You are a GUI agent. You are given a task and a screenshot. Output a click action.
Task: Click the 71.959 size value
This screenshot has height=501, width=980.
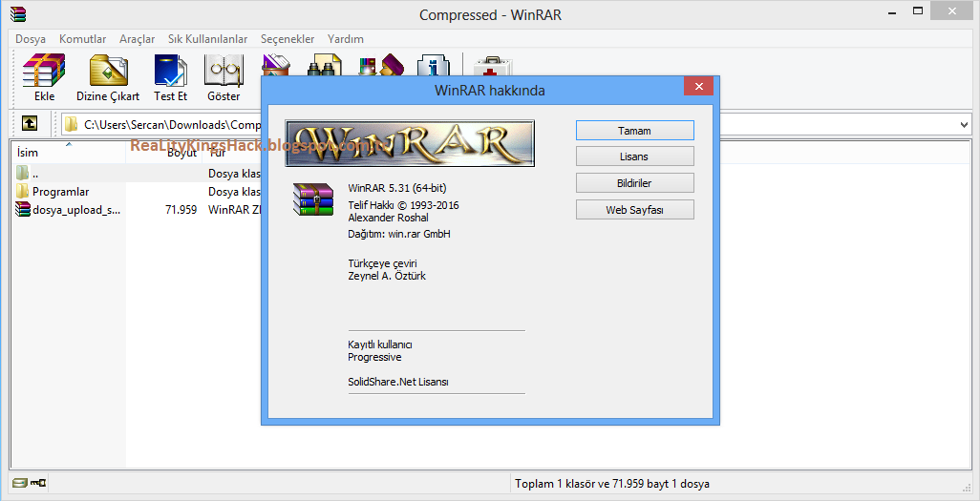pyautogui.click(x=181, y=210)
